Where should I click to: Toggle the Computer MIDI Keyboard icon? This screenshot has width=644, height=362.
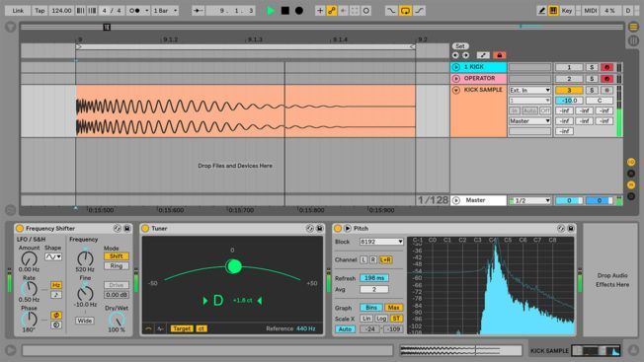click(553, 11)
